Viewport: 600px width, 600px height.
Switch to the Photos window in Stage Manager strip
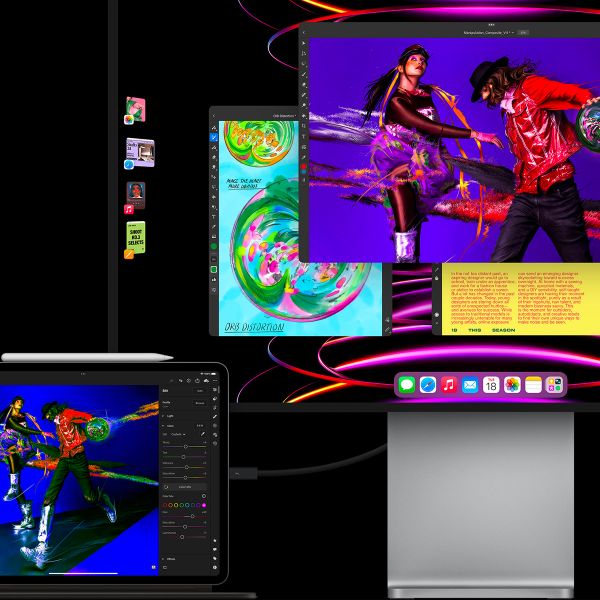135,110
